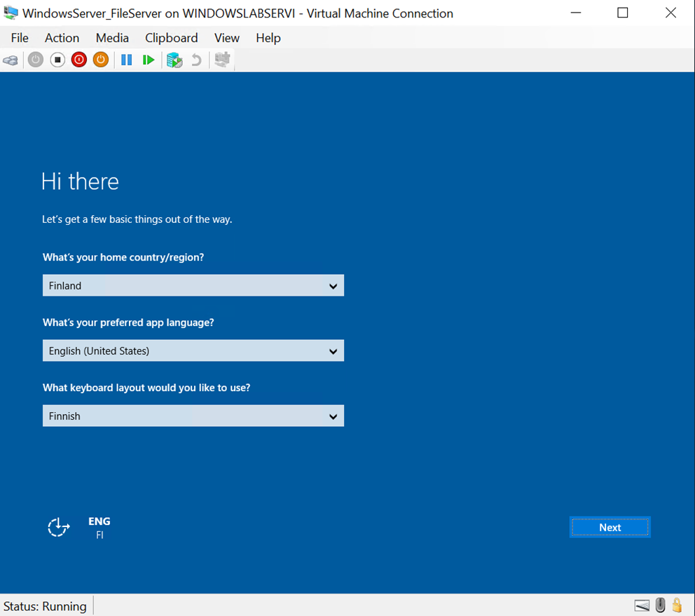
Task: Turn off the virtual machine
Action: [x=57, y=60]
